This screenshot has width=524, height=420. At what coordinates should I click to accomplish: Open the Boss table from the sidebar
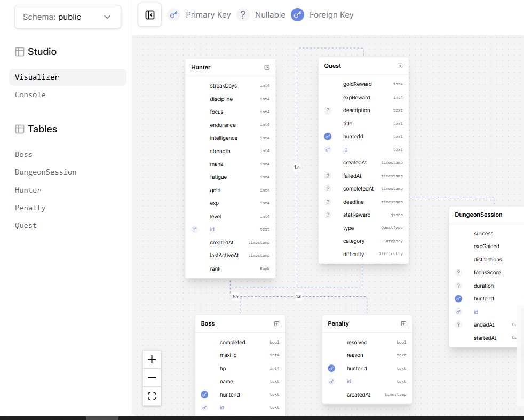(x=23, y=154)
